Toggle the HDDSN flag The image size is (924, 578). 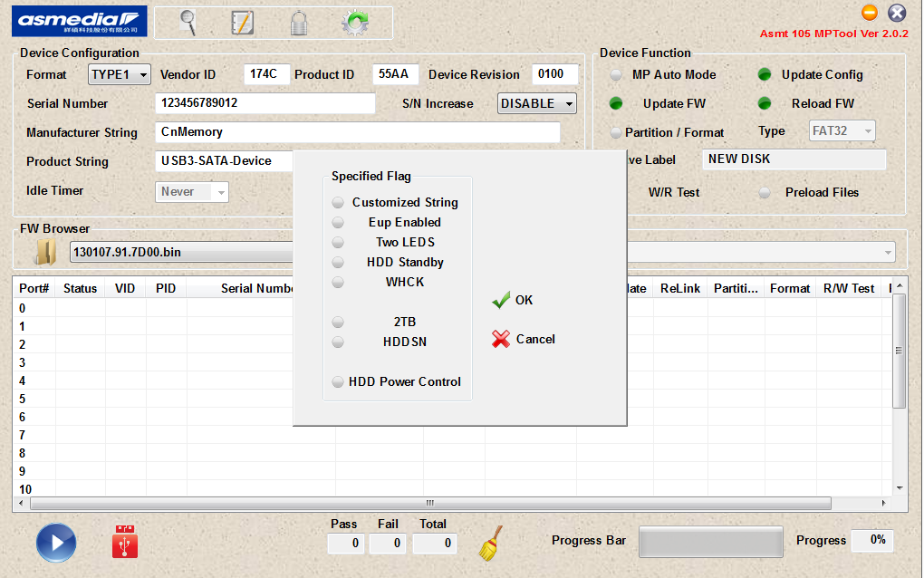pos(338,342)
